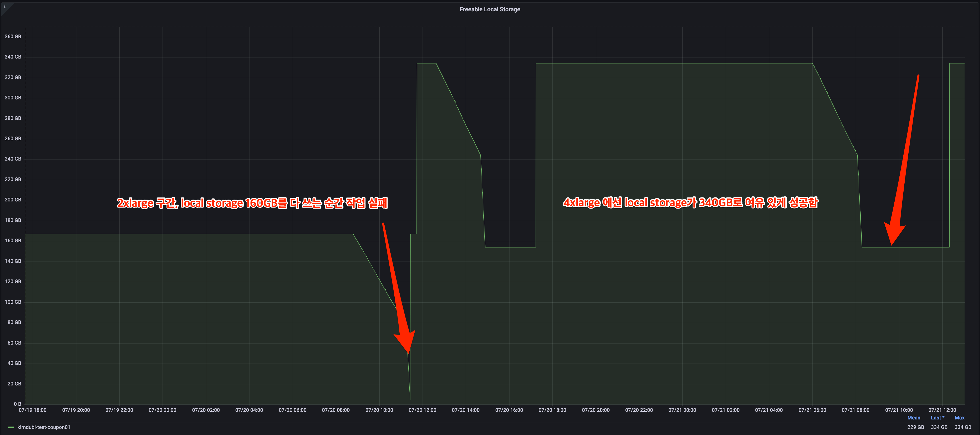Click the 229 GB mean value in the legend
The width and height of the screenshot is (980, 435).
click(x=915, y=427)
